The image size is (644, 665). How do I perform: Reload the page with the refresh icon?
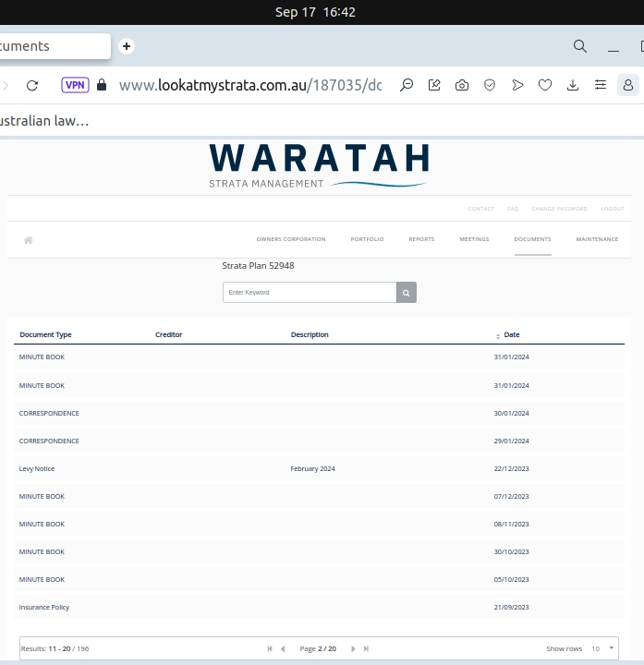pyautogui.click(x=32, y=85)
